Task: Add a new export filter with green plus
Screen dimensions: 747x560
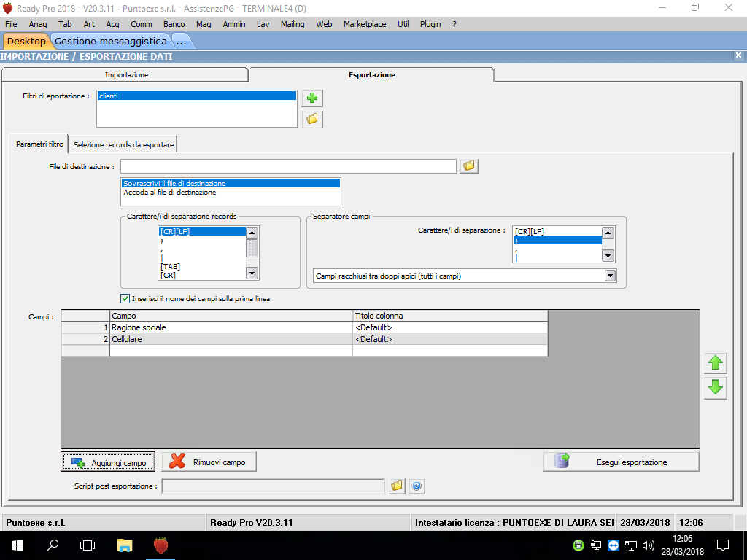Action: 312,98
